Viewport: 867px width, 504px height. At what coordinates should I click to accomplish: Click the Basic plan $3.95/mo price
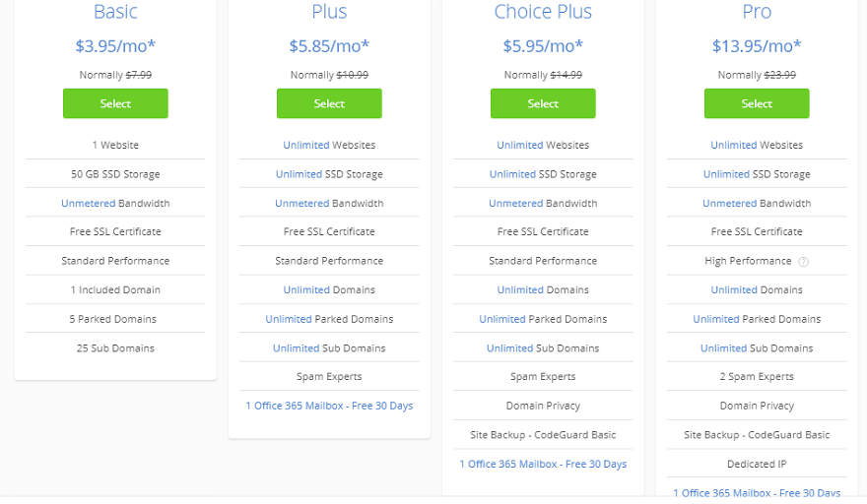115,45
